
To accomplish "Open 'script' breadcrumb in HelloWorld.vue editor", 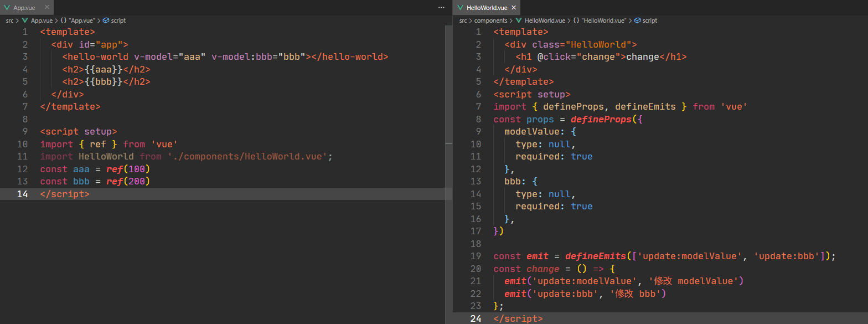I will point(650,20).
